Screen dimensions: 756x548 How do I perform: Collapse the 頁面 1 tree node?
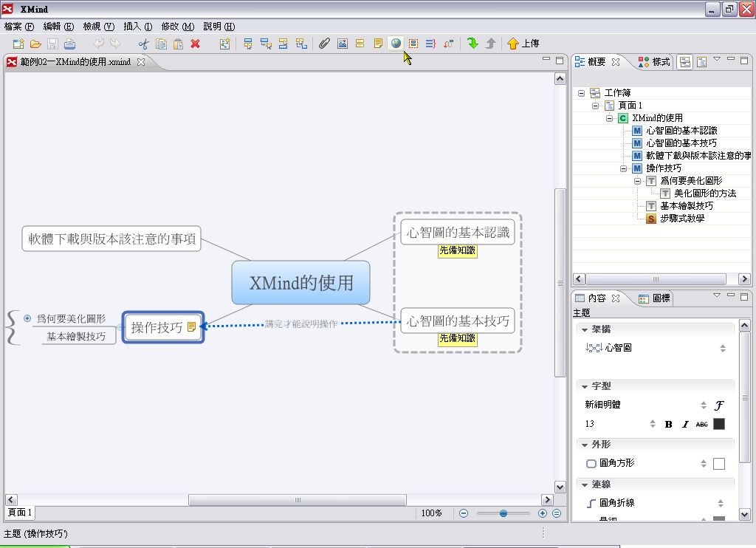click(x=596, y=106)
